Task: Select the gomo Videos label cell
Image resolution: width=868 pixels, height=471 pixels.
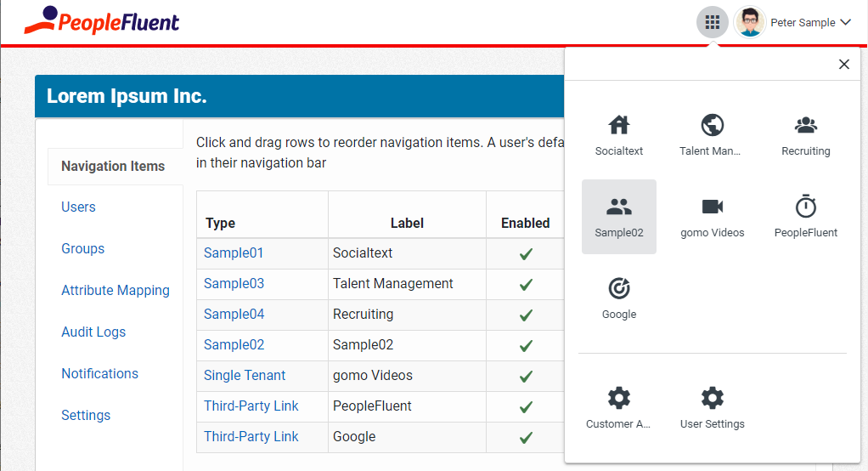Action: (x=407, y=376)
